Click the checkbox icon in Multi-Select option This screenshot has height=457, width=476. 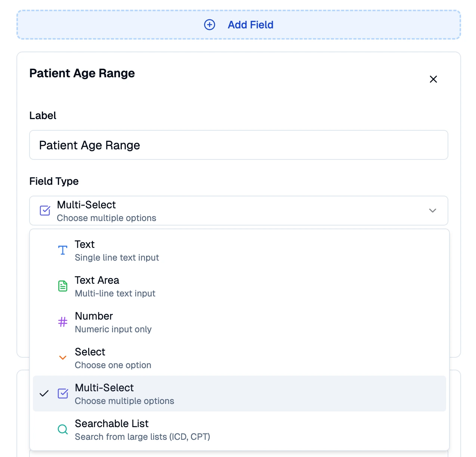pyautogui.click(x=63, y=394)
